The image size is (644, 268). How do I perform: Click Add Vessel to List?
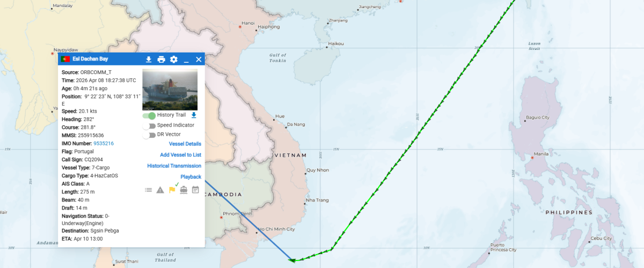click(x=180, y=155)
